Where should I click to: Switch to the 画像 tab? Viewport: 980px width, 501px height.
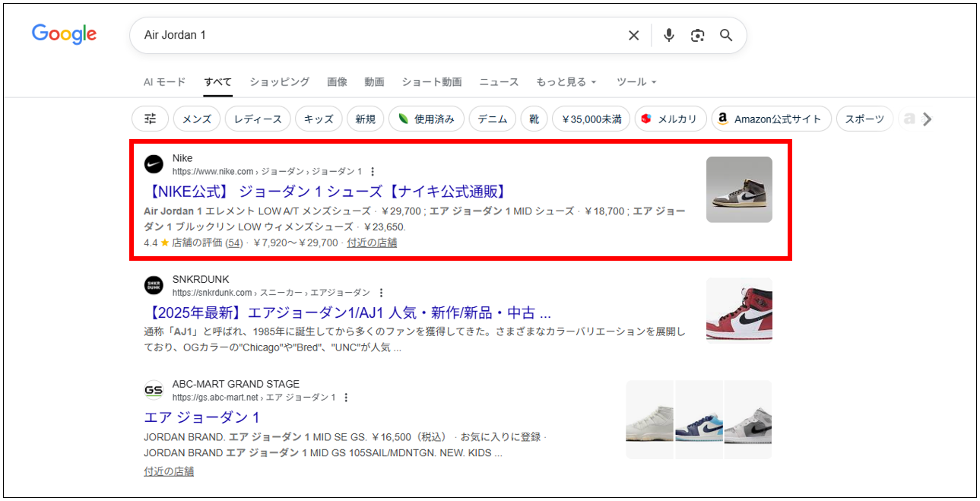point(337,81)
